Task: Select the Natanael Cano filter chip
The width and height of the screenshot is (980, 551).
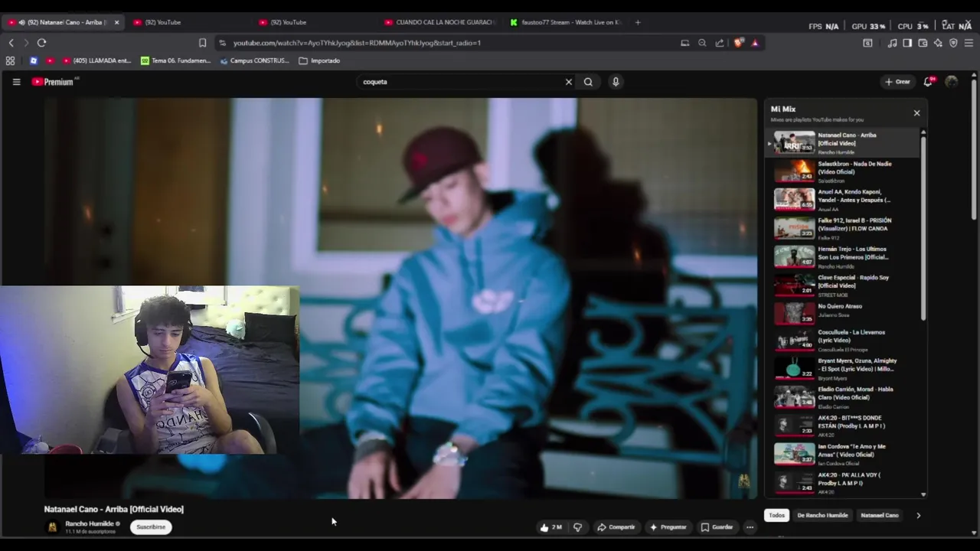Action: pyautogui.click(x=880, y=515)
